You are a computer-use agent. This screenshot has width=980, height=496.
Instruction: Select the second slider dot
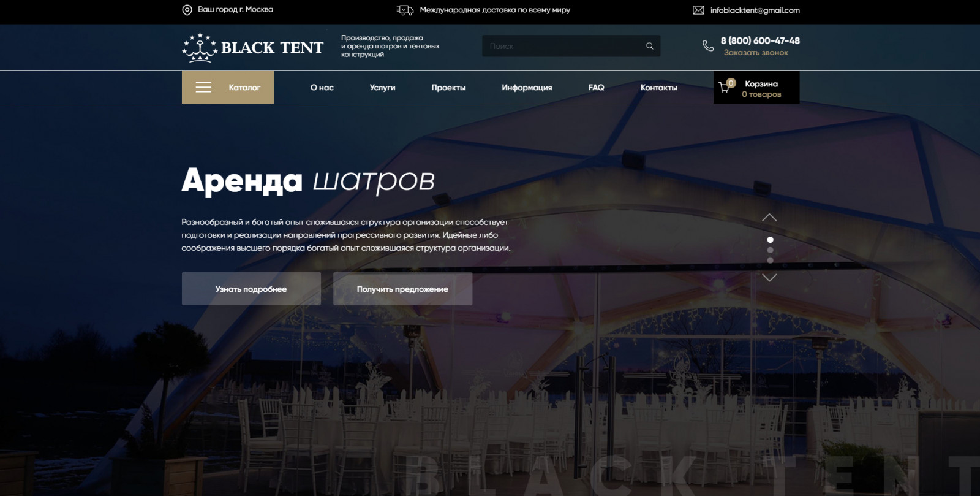click(770, 250)
